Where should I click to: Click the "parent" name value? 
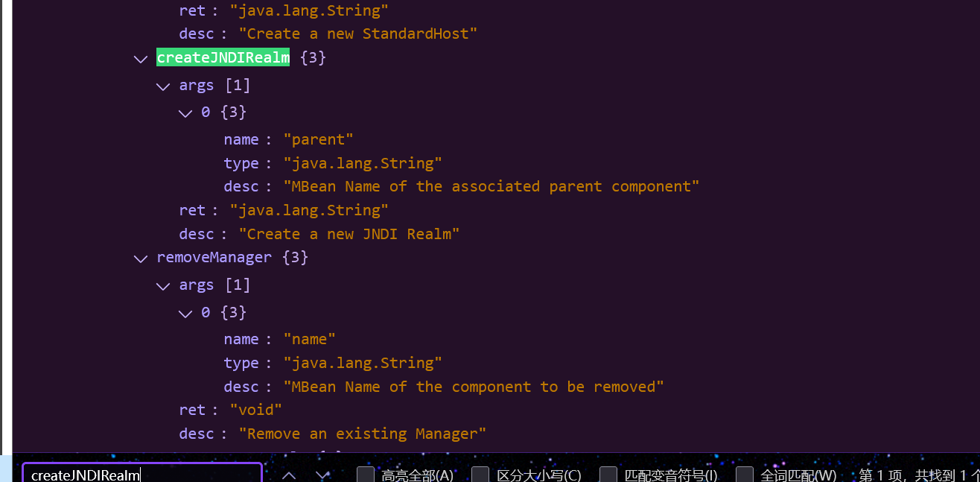318,139
